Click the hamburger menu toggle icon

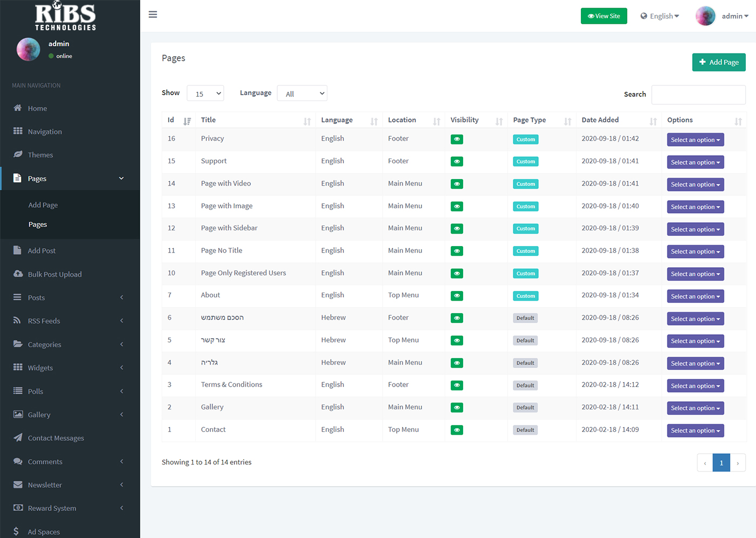click(153, 15)
